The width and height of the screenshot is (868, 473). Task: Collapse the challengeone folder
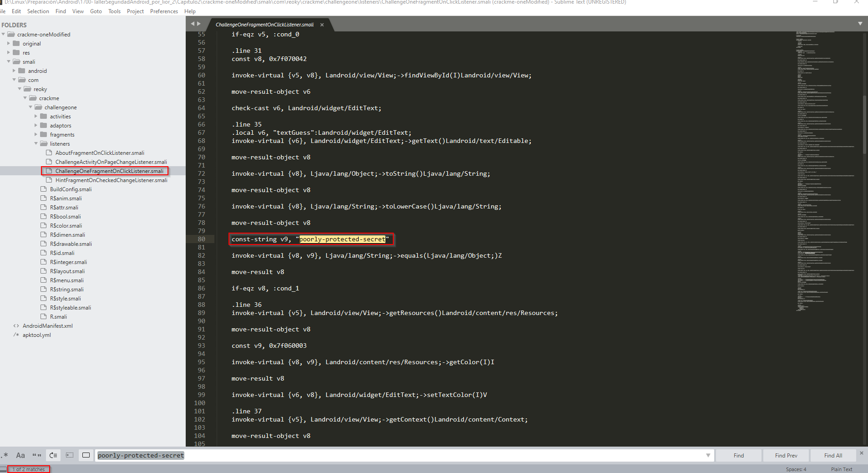(30, 107)
